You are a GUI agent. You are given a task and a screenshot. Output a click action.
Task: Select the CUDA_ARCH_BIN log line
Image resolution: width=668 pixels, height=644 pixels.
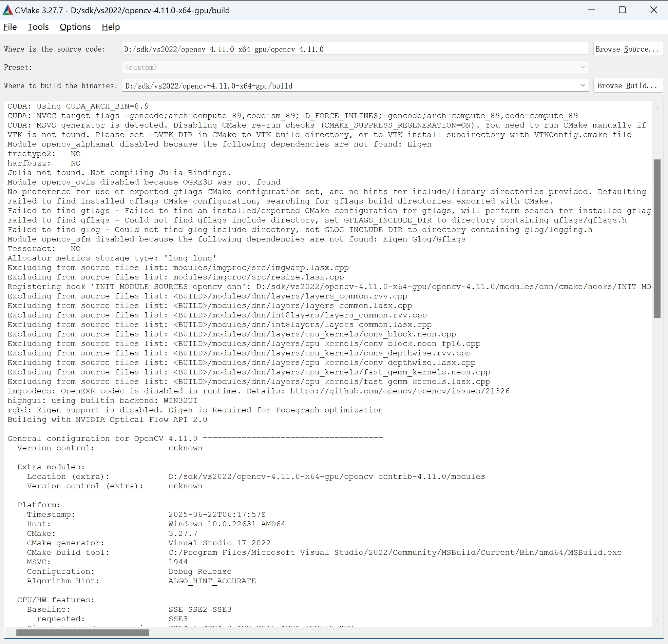[x=78, y=106]
